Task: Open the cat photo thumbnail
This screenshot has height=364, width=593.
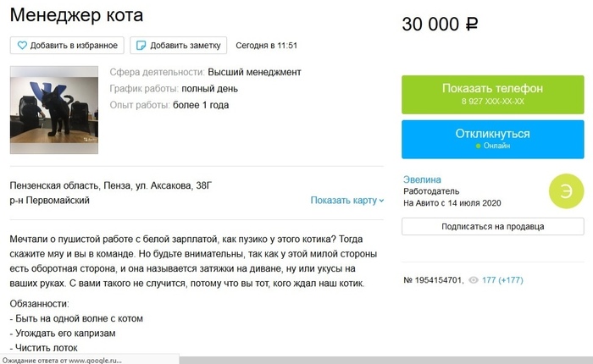Action: [x=53, y=104]
